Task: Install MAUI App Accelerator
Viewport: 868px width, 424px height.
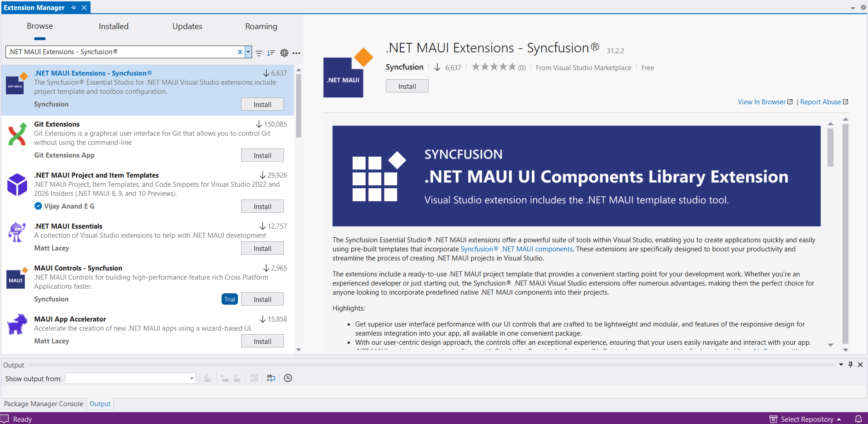Action: click(x=262, y=341)
